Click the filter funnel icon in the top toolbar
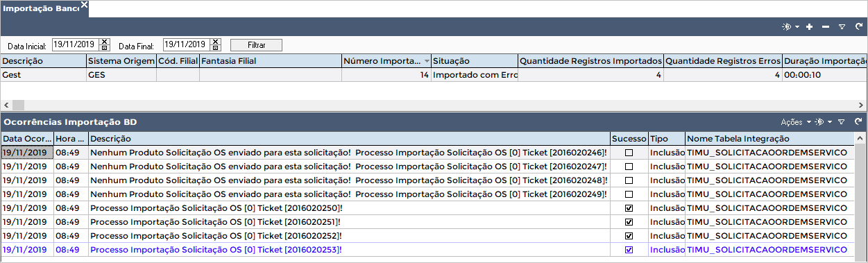This screenshot has width=868, height=263. [x=842, y=26]
